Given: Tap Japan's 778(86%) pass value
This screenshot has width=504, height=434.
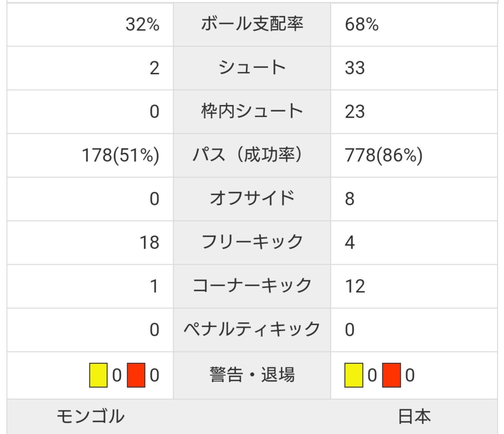Looking at the screenshot, I should [x=384, y=155].
